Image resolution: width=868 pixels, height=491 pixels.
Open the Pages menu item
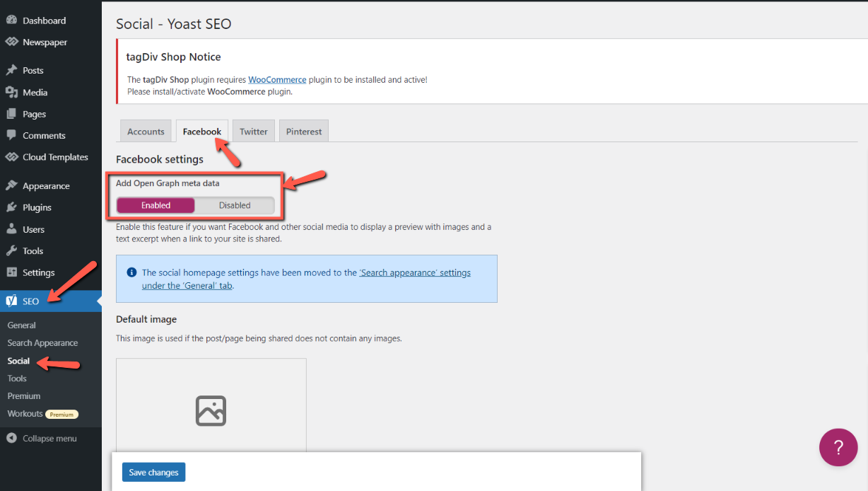(x=51, y=114)
